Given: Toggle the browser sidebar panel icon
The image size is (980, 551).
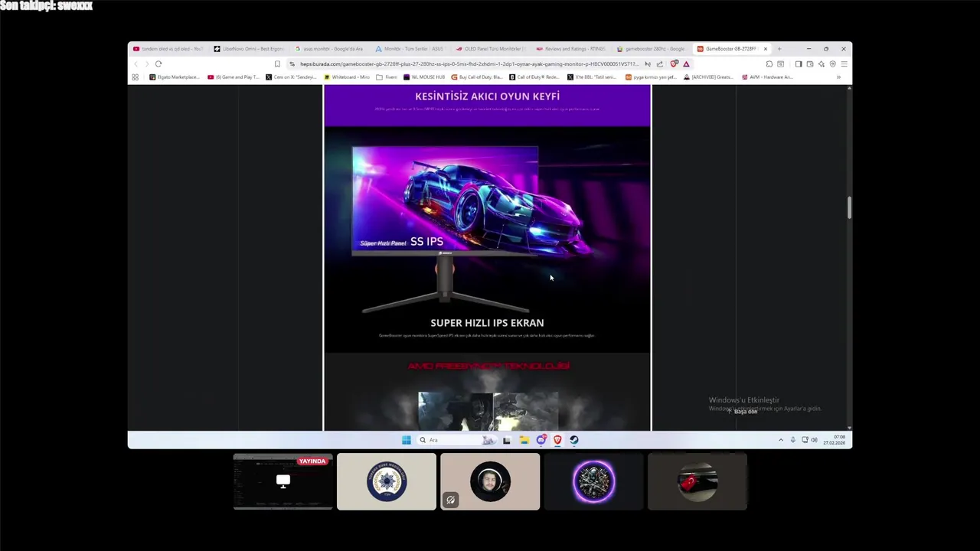Looking at the screenshot, I should point(799,64).
